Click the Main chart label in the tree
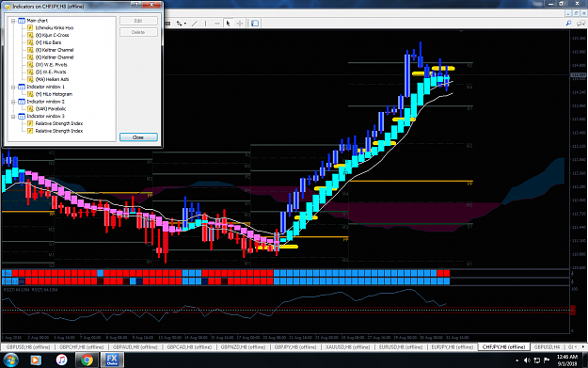This screenshot has height=368, width=588. [x=37, y=21]
